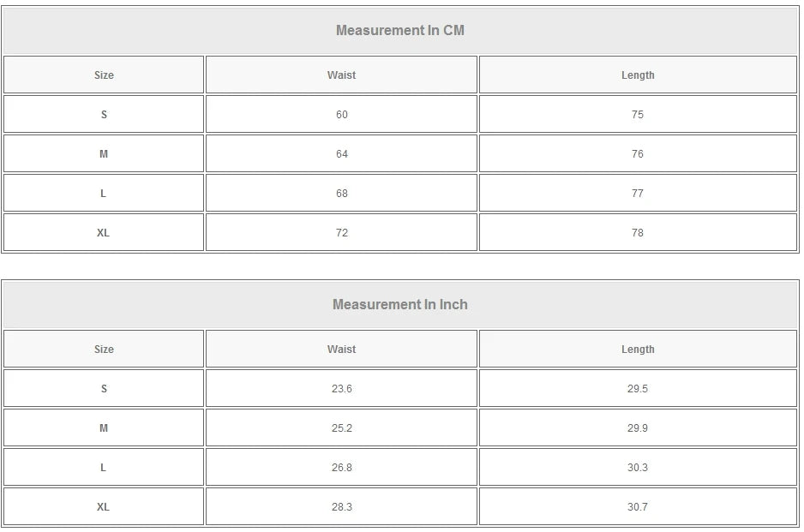
Task: Select the 28.3 inch waist cell
Action: (x=341, y=507)
